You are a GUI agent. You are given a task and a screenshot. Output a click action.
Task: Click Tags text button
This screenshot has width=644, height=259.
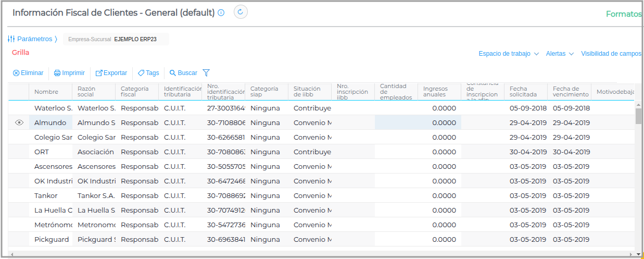click(153, 73)
